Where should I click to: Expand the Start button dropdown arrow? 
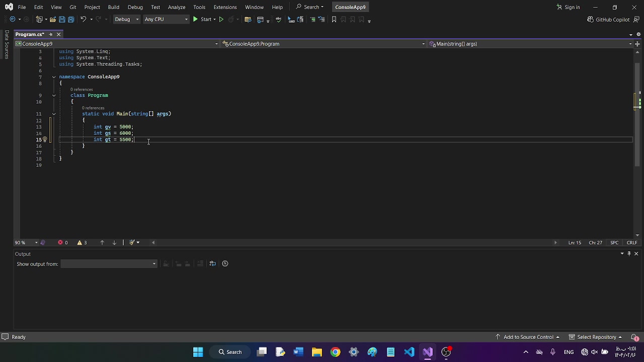[x=214, y=20]
